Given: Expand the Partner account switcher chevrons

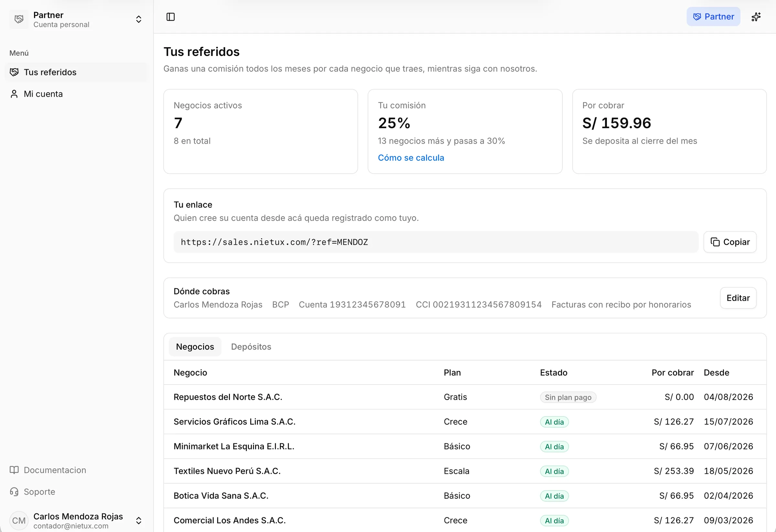Looking at the screenshot, I should (139, 19).
